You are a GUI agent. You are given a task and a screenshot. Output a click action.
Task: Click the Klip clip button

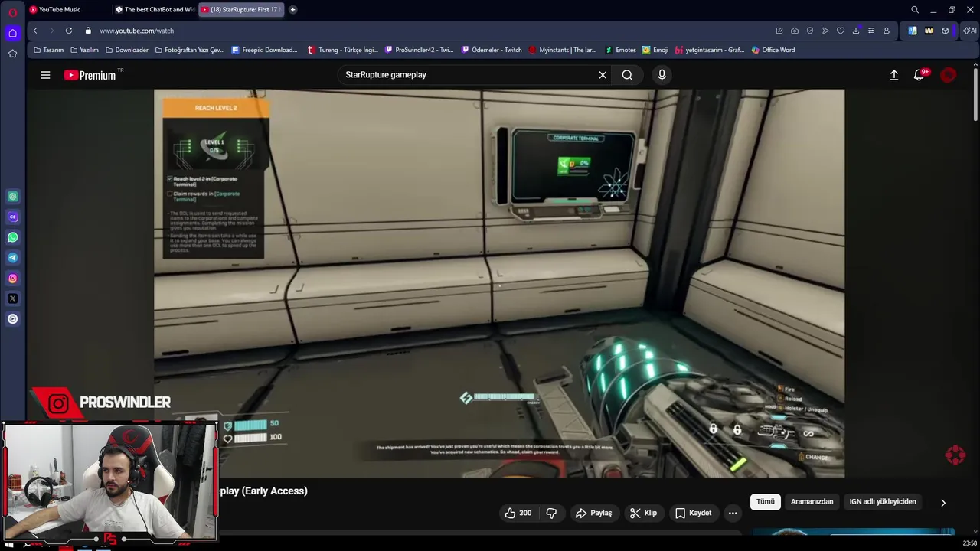643,513
